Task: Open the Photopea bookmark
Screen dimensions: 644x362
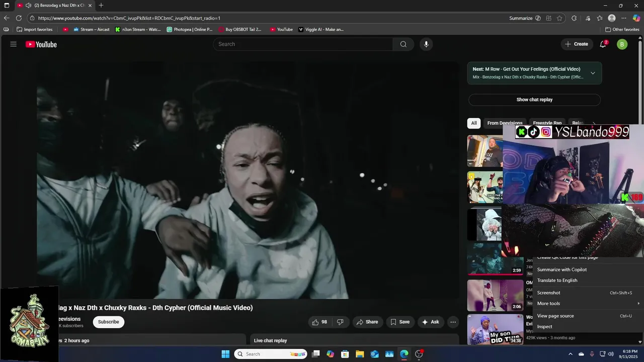Action: click(x=190, y=30)
